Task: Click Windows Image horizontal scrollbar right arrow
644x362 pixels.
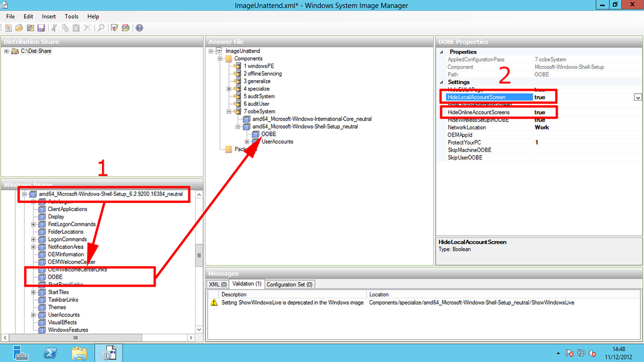Action: pyautogui.click(x=191, y=338)
